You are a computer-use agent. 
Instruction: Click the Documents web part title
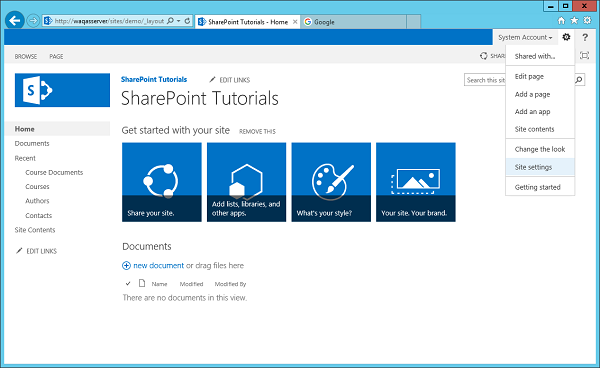[x=147, y=246]
